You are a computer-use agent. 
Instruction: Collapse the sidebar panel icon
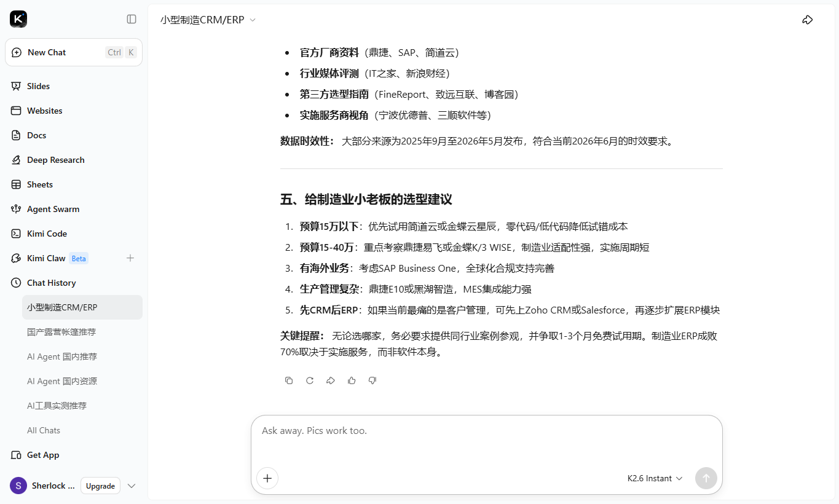click(132, 19)
